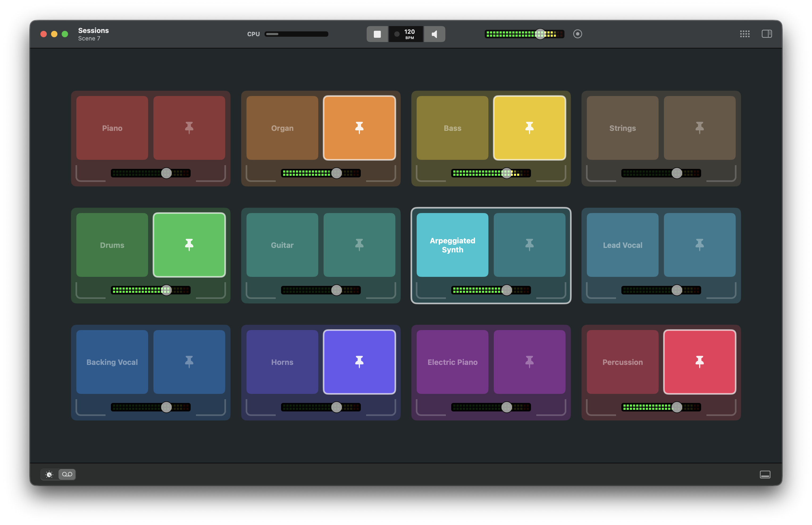
Task: Toggle the speaker mute button
Action: point(434,34)
